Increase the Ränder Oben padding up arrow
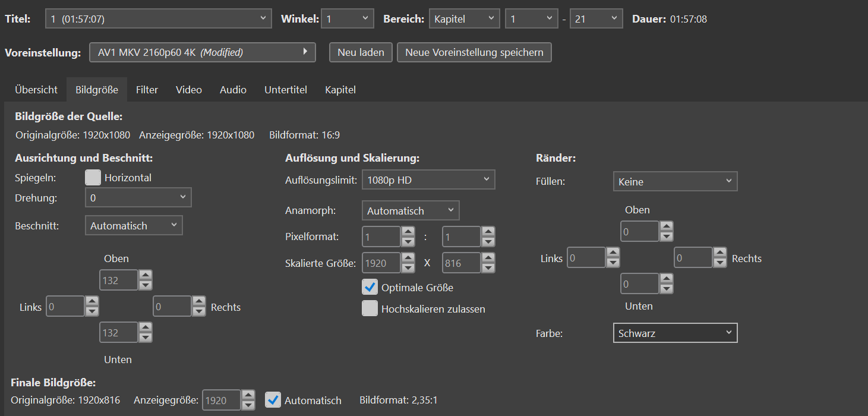 667,226
